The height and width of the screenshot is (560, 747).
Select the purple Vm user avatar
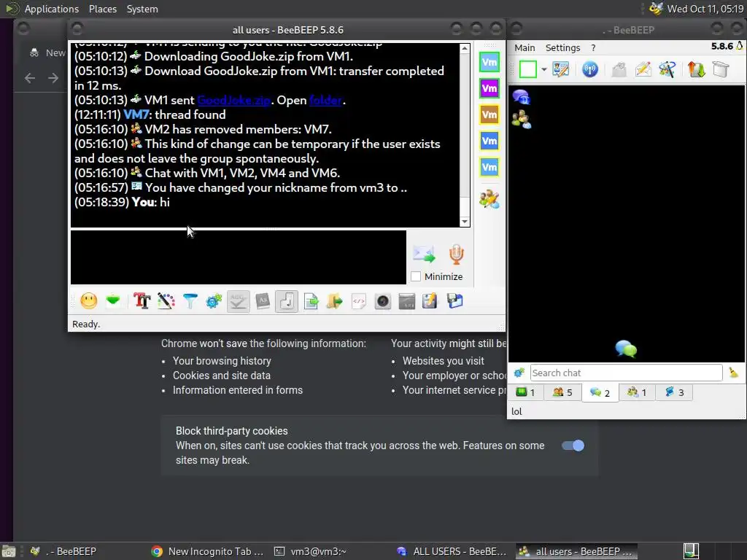pyautogui.click(x=489, y=88)
